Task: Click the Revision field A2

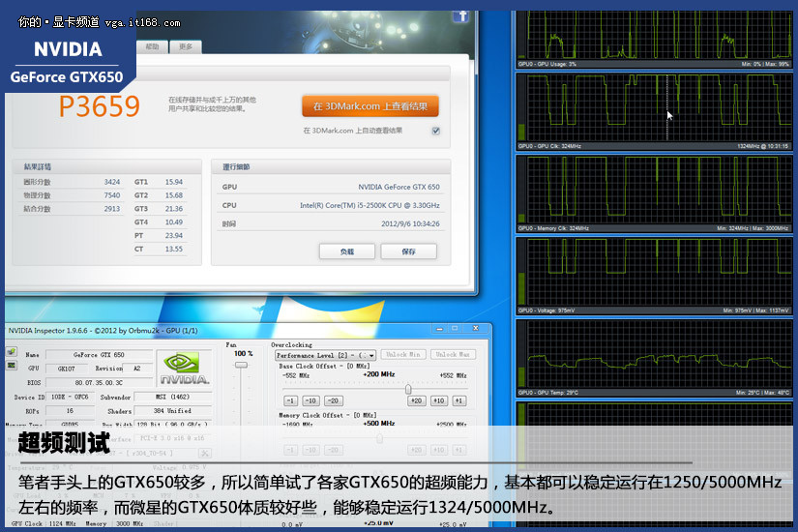Action: point(137,369)
